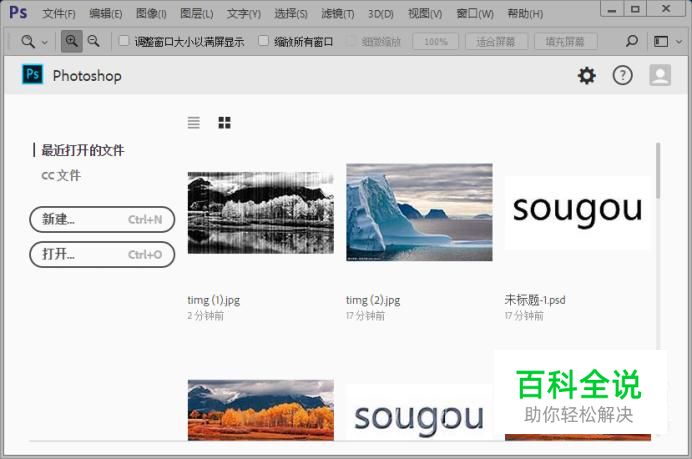Image resolution: width=692 pixels, height=459 pixels.
Task: Click the 适合屏幕 button
Action: coord(496,42)
